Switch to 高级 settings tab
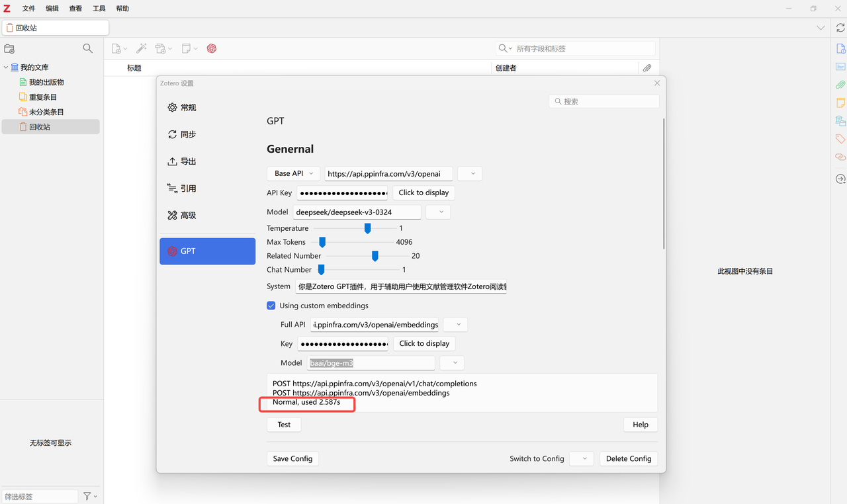The height and width of the screenshot is (504, 847). [x=207, y=215]
